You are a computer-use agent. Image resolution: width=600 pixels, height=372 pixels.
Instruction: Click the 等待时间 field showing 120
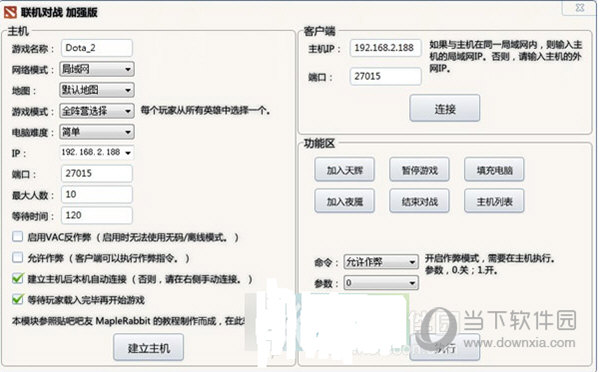(97, 215)
